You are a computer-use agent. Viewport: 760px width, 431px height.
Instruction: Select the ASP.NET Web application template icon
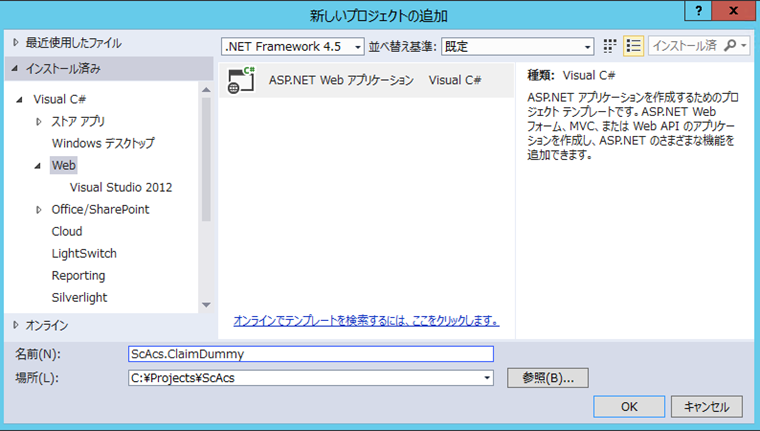pyautogui.click(x=241, y=80)
